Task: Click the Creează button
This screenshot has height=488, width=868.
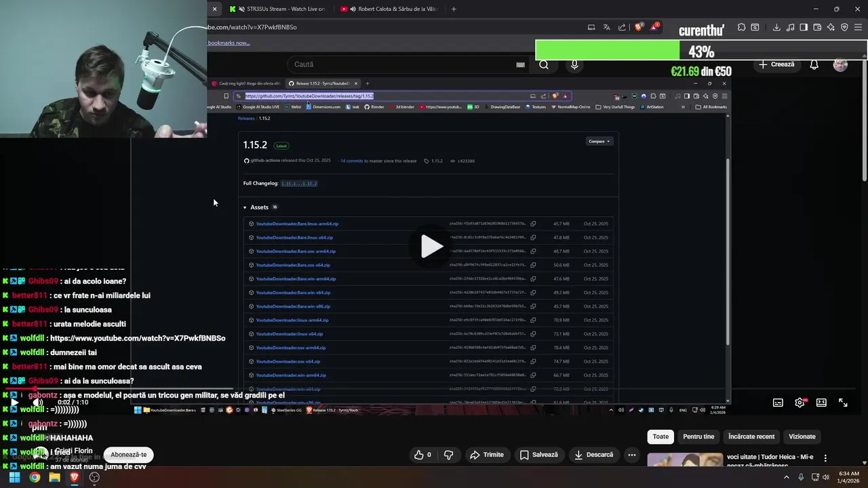Action: pos(776,64)
